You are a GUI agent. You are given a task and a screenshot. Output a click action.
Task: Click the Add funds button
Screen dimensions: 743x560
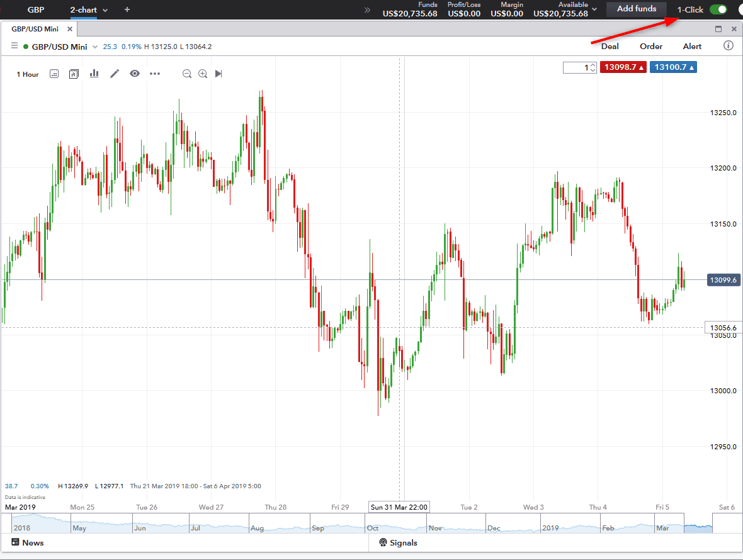636,9
